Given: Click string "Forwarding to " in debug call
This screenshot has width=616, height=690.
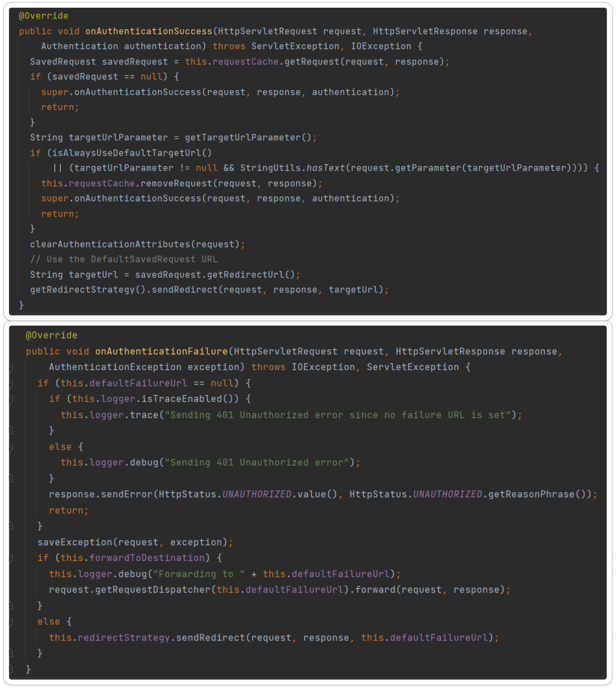Looking at the screenshot, I should pos(199,575).
